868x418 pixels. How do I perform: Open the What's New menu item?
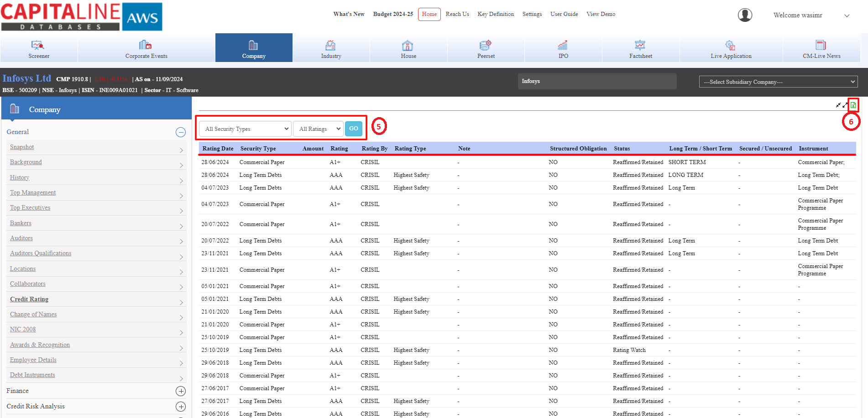tap(349, 14)
